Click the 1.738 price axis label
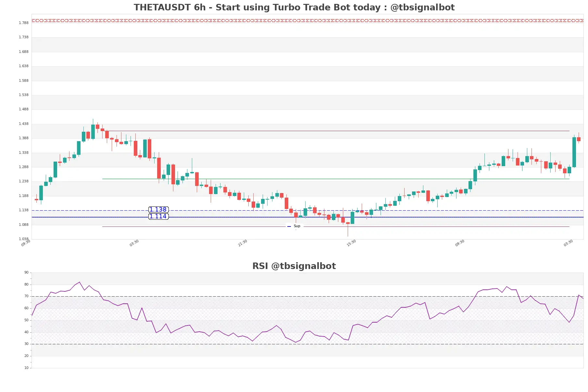The height and width of the screenshot is (392, 588). (x=24, y=37)
